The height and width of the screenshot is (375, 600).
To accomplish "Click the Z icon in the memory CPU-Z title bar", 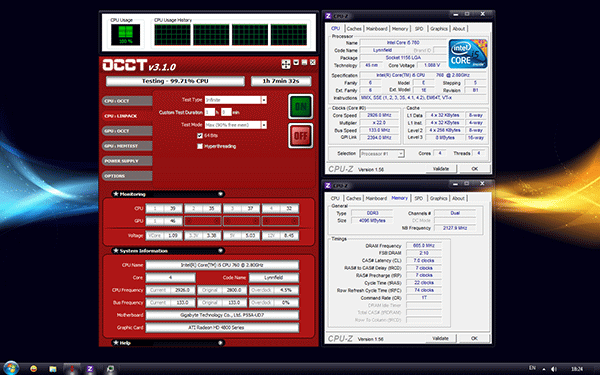I will tap(328, 186).
